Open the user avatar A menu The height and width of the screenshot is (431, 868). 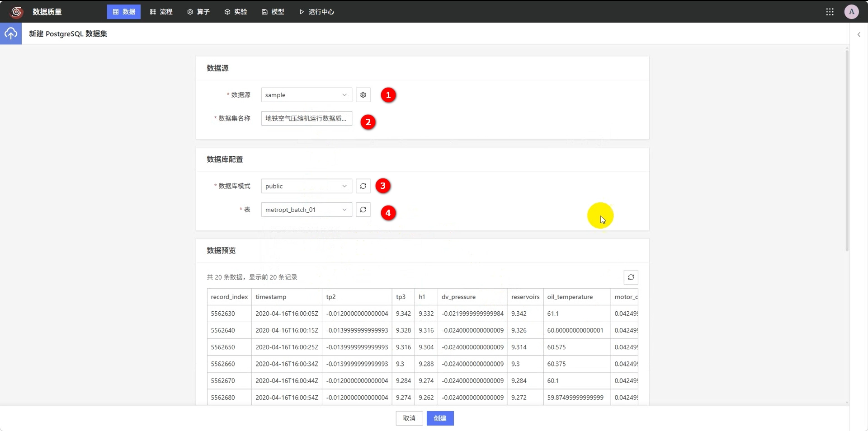pos(851,12)
